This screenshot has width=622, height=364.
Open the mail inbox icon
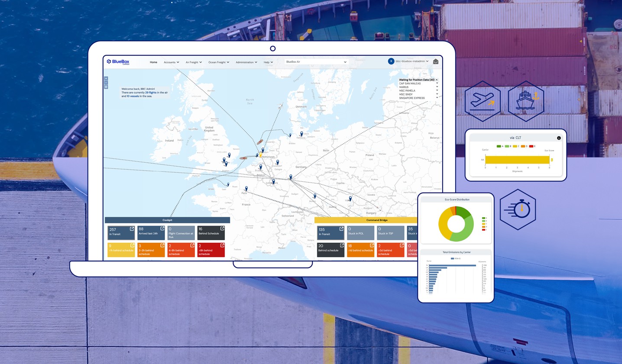coord(436,62)
